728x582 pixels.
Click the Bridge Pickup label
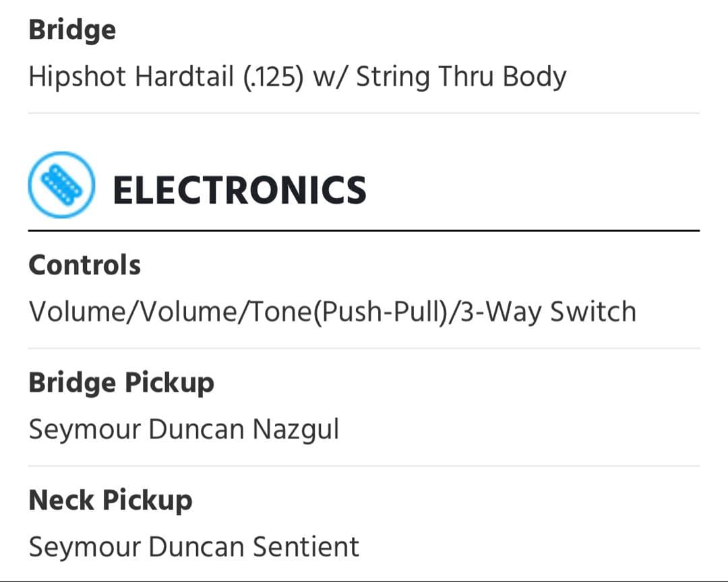121,382
